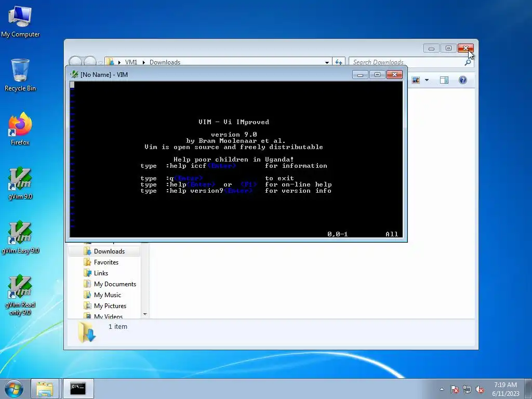The width and height of the screenshot is (532, 399).
Task: Expand the arrow between VM1 and Downloads
Action: coord(143,62)
